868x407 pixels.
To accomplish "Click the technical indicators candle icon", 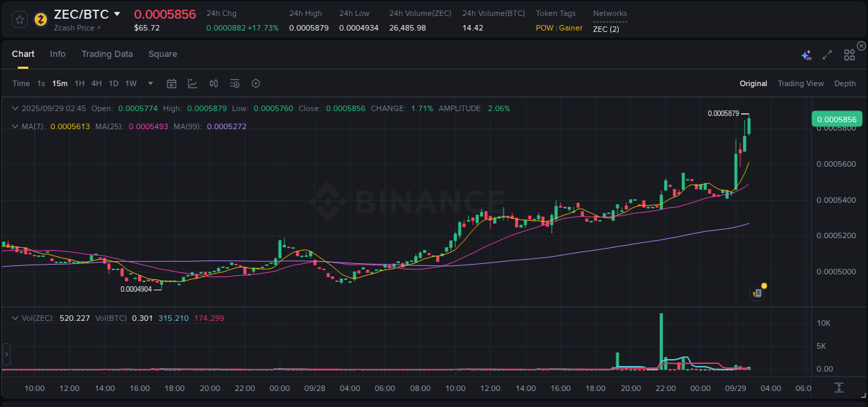I will (x=213, y=83).
